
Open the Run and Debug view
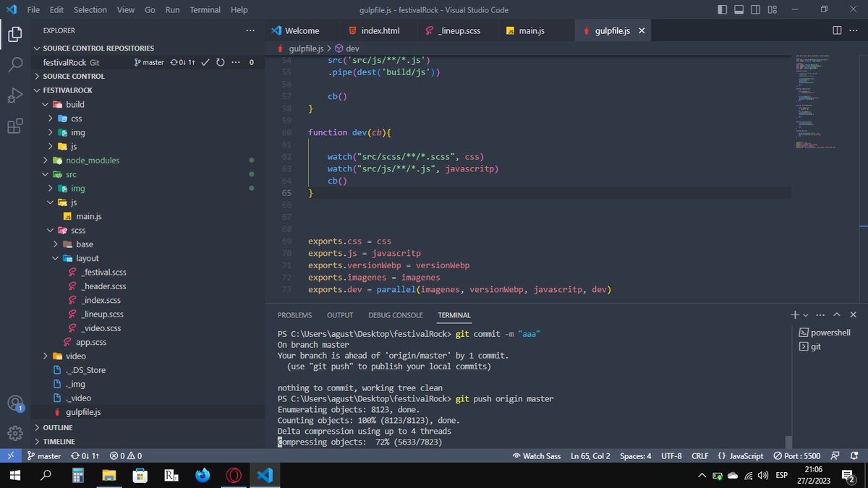[14, 95]
